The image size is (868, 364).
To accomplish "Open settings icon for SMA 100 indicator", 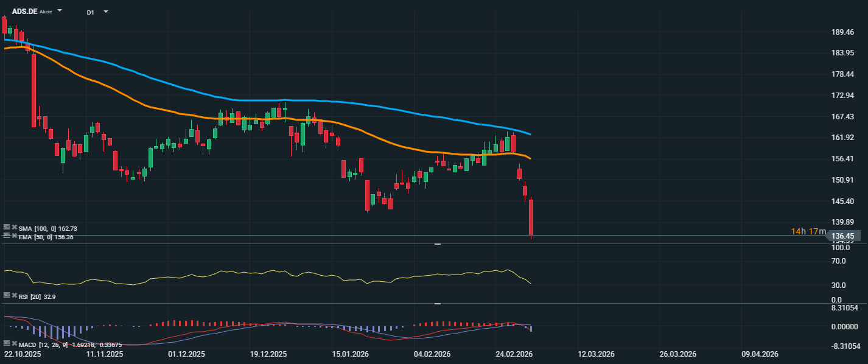I will (7, 228).
